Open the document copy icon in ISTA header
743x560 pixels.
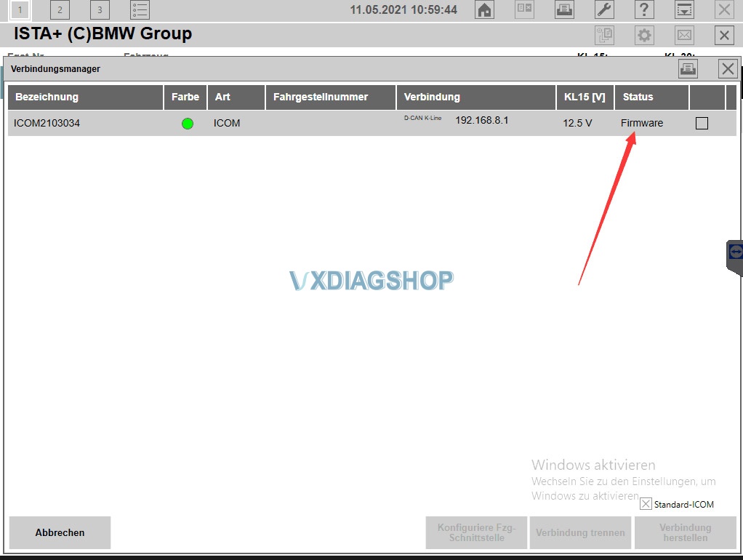click(605, 36)
